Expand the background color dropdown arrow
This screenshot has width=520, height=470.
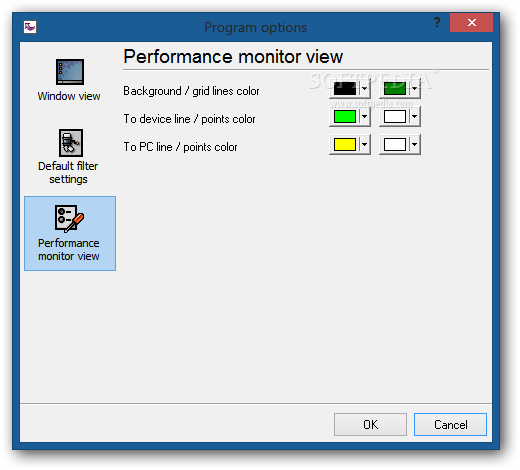pos(364,89)
